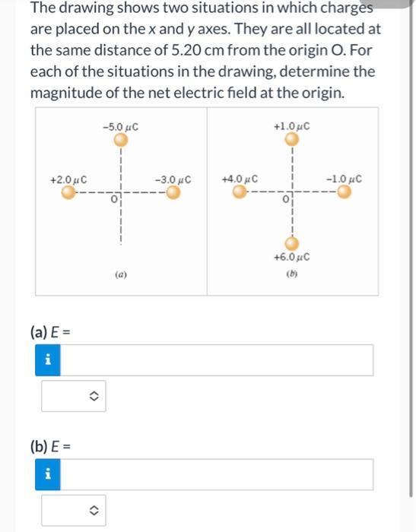Screen dimensions: 416x532
Task: Click the -1.0 µC charge in diagram (b)
Action: [344, 192]
